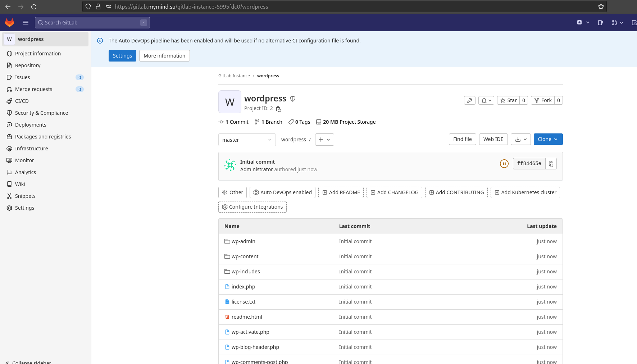
Task: Open Settings in sidebar
Action: point(45,208)
